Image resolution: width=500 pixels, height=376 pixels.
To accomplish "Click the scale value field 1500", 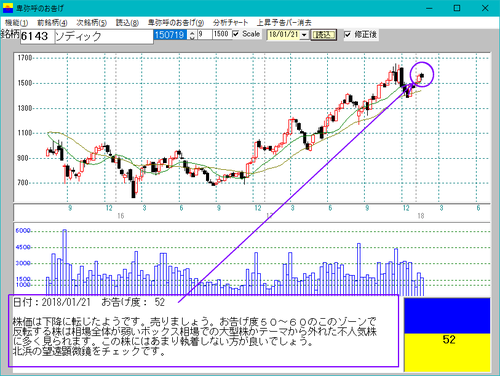I will click(x=222, y=34).
